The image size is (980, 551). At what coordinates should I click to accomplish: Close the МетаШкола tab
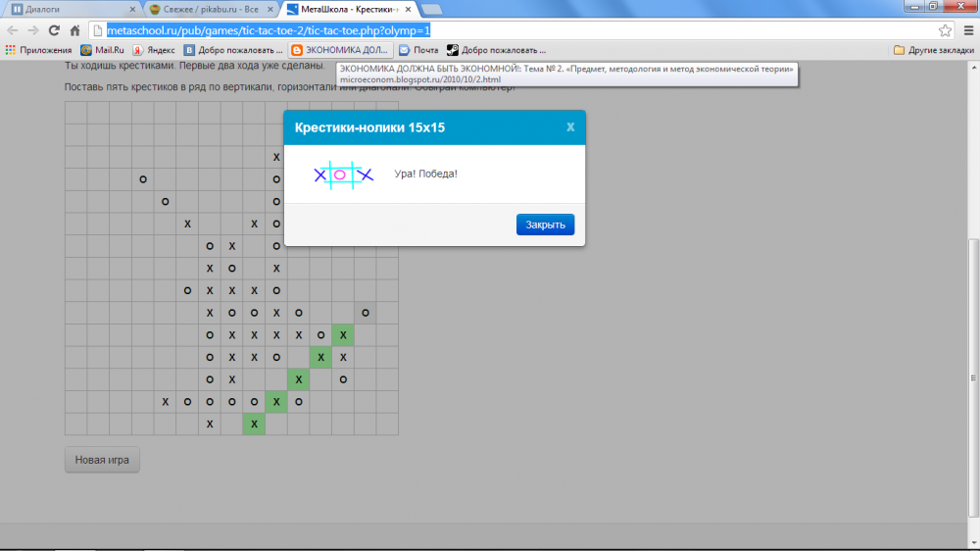coord(408,10)
